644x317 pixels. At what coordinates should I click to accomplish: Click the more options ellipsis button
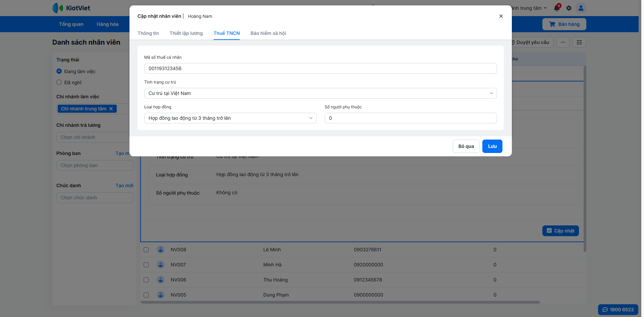pos(563,42)
